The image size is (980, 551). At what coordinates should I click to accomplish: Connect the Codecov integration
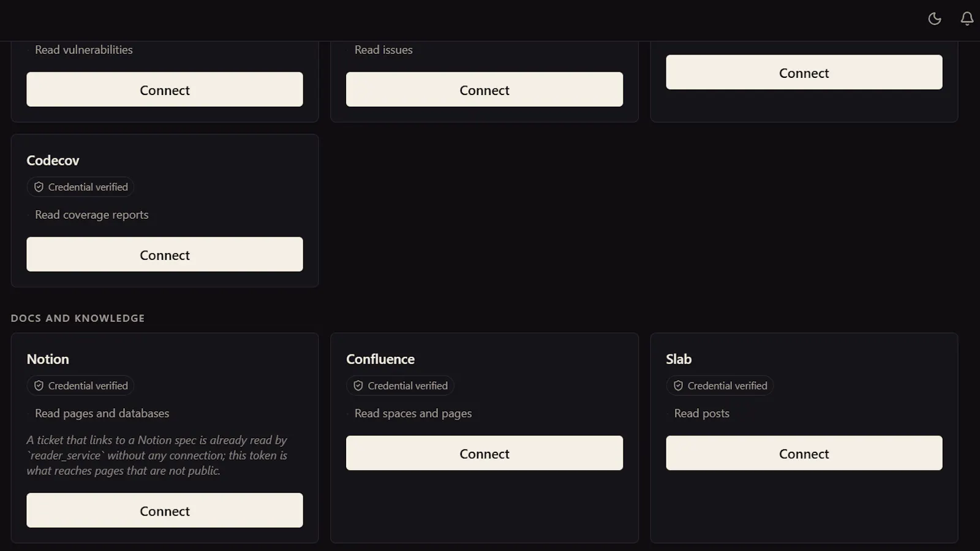coord(165,254)
